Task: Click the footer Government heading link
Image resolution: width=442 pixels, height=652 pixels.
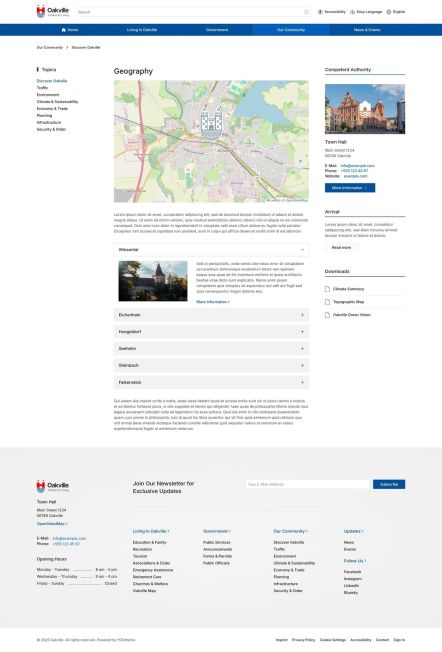Action: pos(217,531)
